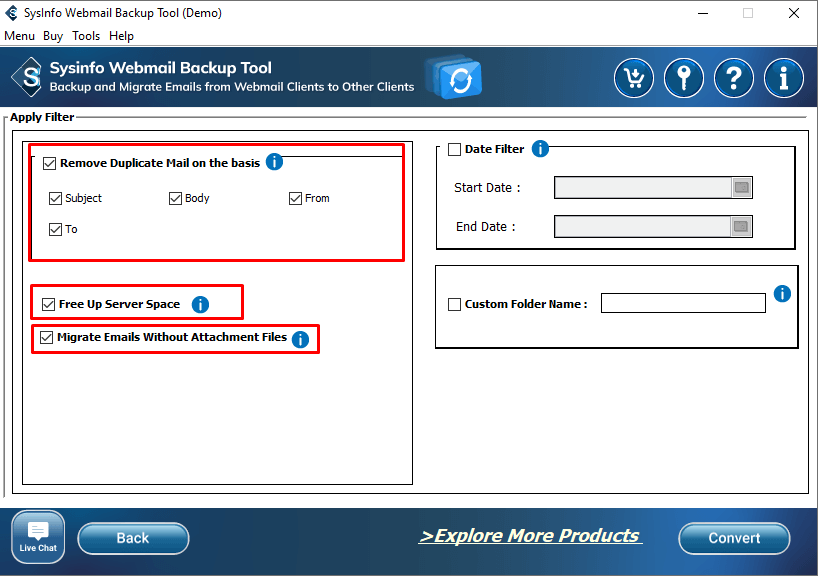818x576 pixels.
Task: Uncheck the Body checkbox
Action: 175,198
